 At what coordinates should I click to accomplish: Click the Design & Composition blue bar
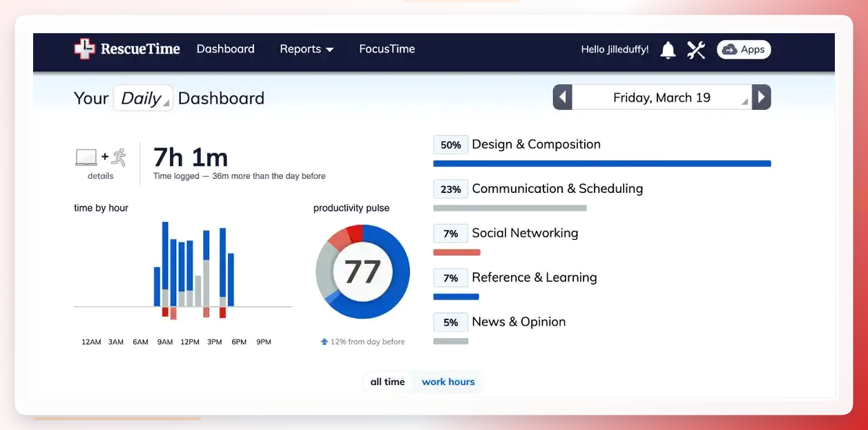coord(602,164)
